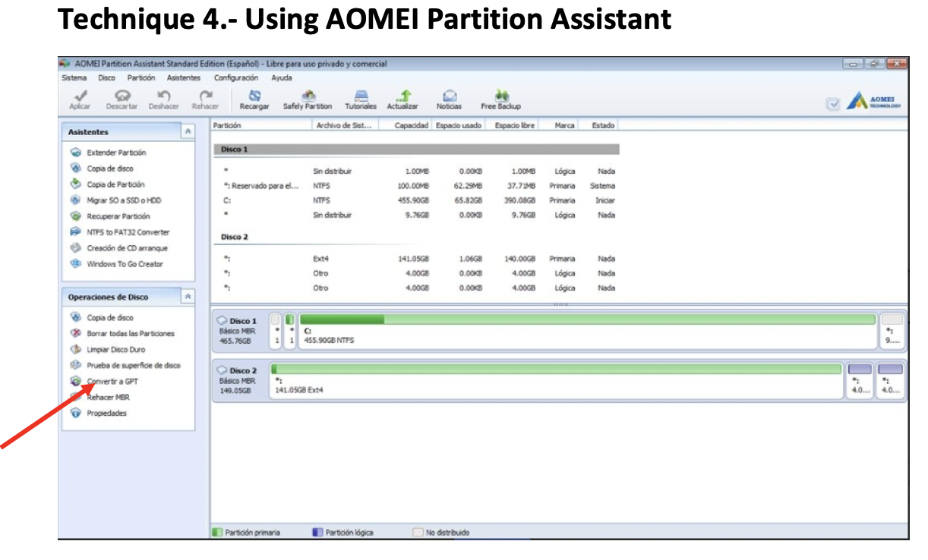Viewport: 928px width, 560px height.
Task: Click Convertir a GPT
Action: (112, 382)
